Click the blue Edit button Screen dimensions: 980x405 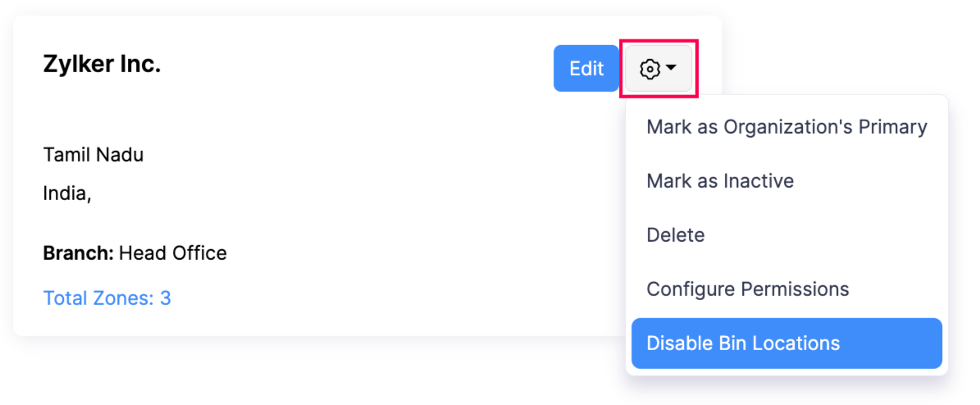tap(586, 69)
